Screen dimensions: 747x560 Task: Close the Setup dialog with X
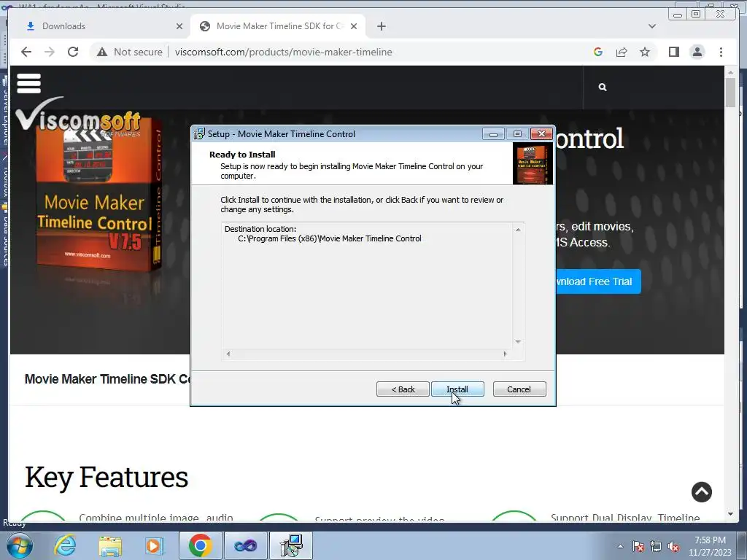[x=542, y=134]
